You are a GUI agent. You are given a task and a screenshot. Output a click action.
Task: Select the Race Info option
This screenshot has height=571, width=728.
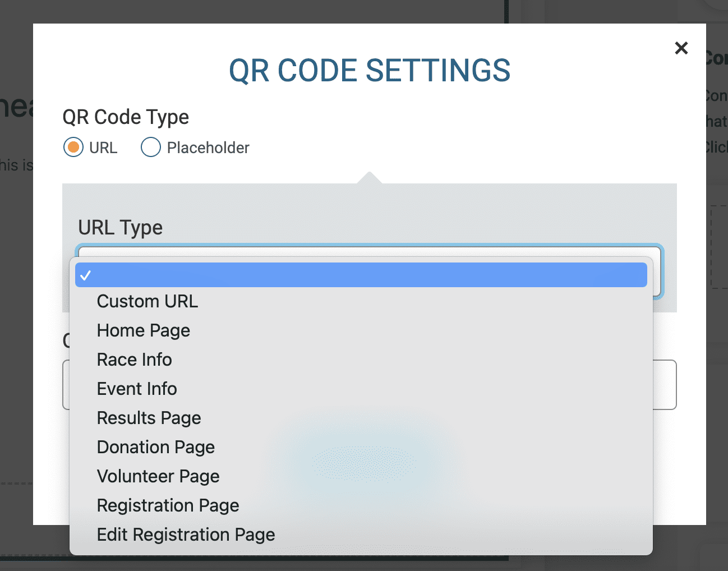pyautogui.click(x=134, y=360)
